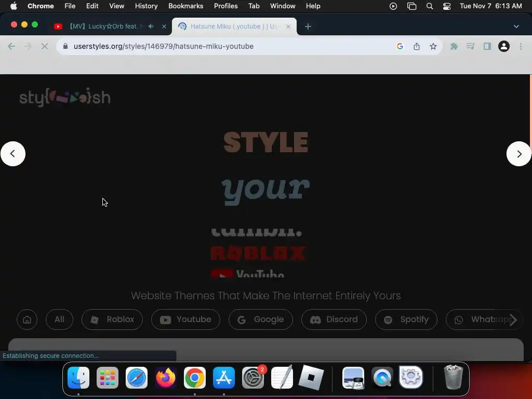532x399 pixels.
Task: Open Control Center in menu bar
Action: click(x=447, y=6)
